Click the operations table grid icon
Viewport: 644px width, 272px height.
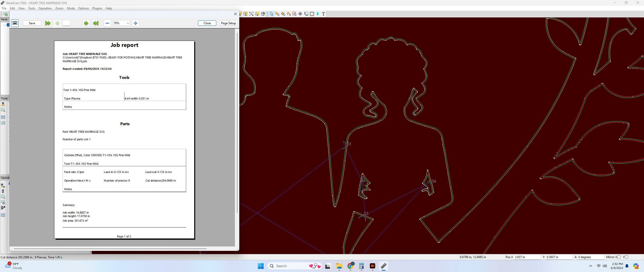pyautogui.click(x=3, y=215)
